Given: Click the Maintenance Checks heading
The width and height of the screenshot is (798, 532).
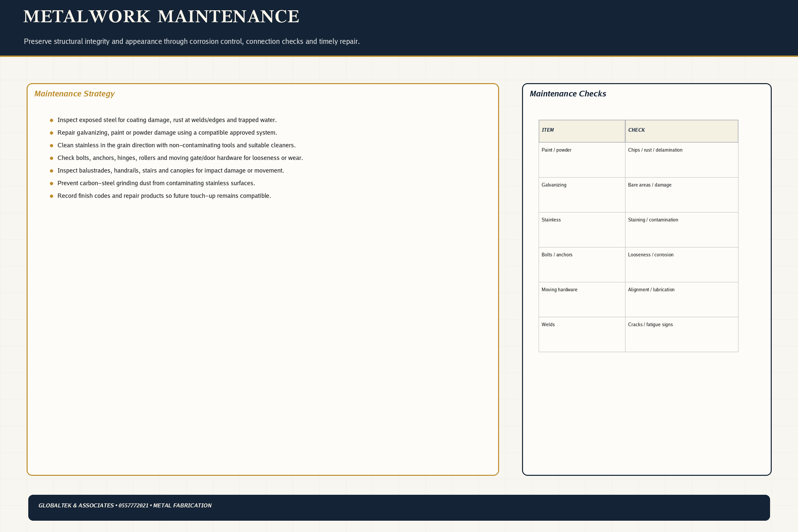Looking at the screenshot, I should [x=568, y=94].
